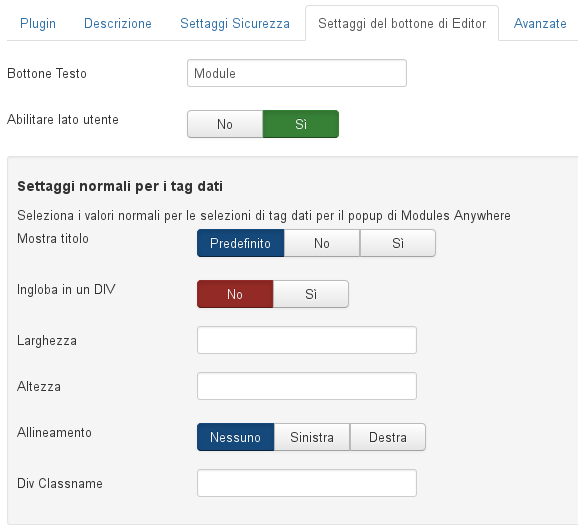
Task: Choose Predefinito for Mostra titolo
Action: click(240, 243)
